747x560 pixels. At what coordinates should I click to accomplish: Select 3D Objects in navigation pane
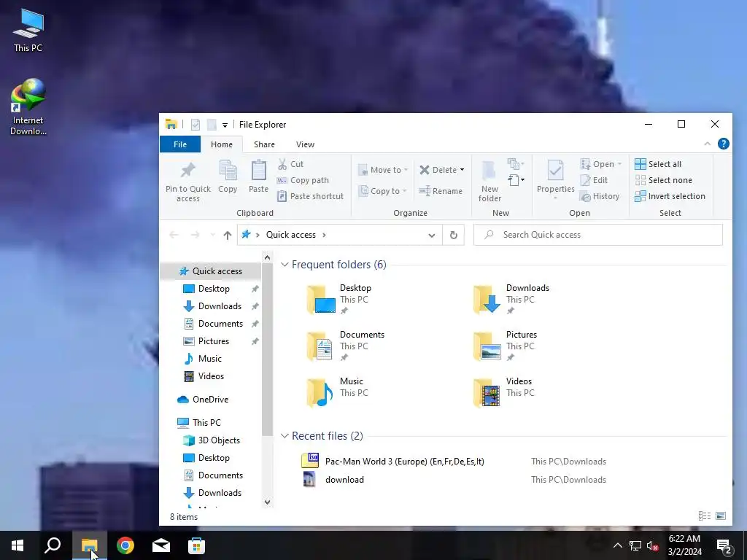tap(212, 440)
